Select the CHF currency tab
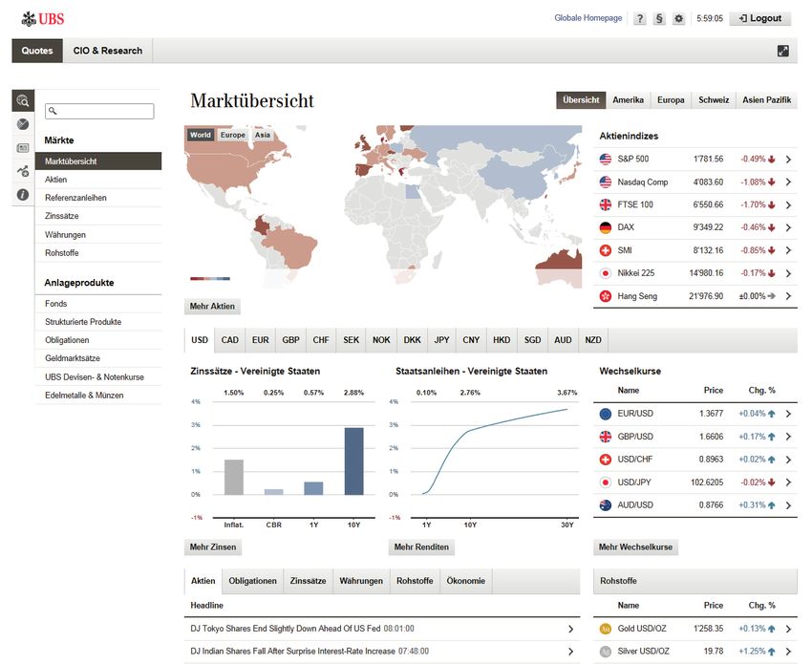 pyautogui.click(x=321, y=340)
